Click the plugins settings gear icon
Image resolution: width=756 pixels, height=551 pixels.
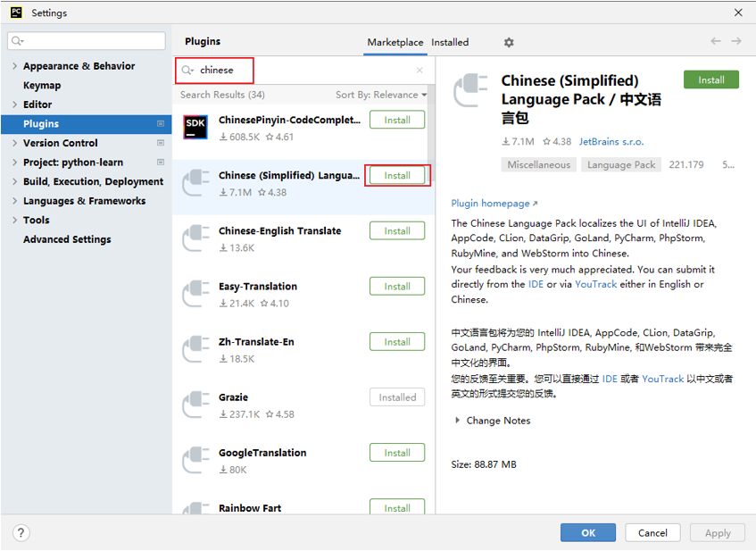(x=509, y=42)
